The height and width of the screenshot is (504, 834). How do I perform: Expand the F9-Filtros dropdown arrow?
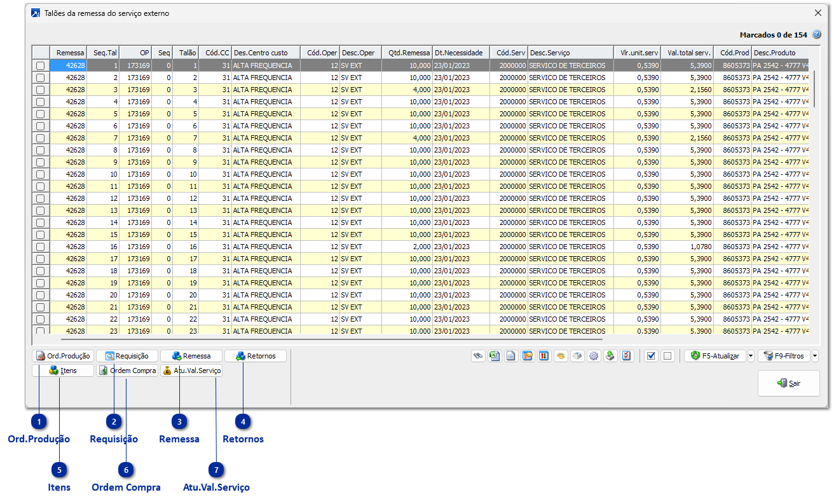[x=815, y=356]
